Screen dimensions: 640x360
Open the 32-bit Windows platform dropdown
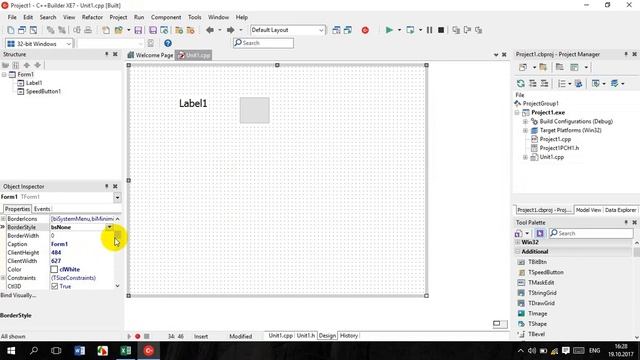(69, 44)
